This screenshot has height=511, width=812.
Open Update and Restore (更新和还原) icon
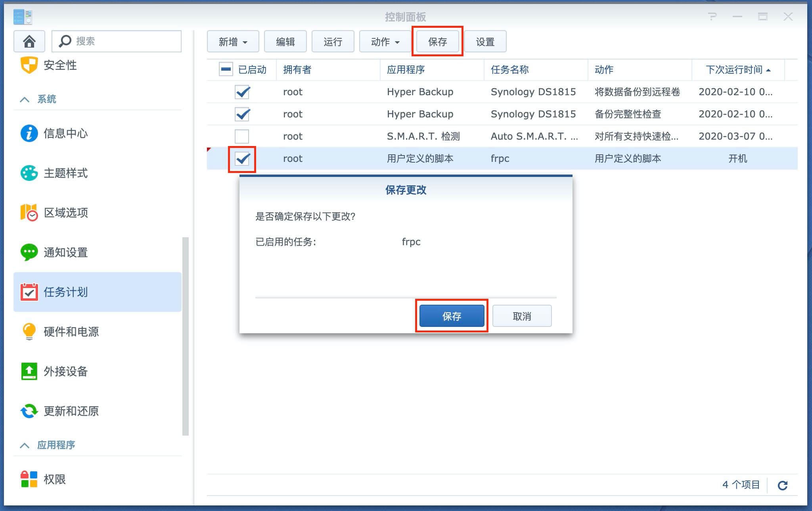coord(29,411)
